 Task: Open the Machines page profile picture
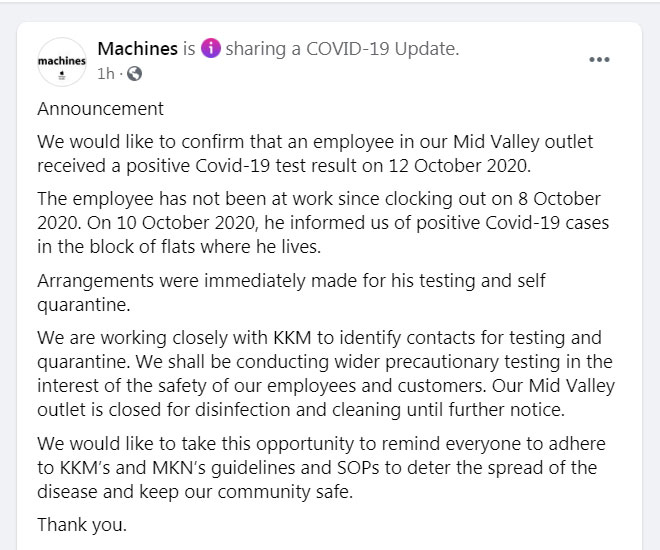pyautogui.click(x=62, y=62)
